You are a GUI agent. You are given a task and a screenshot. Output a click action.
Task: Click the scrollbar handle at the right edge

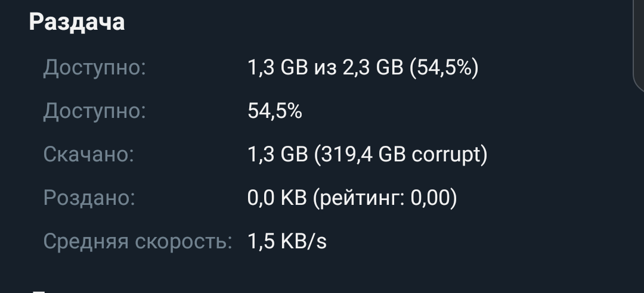pyautogui.click(x=638, y=45)
